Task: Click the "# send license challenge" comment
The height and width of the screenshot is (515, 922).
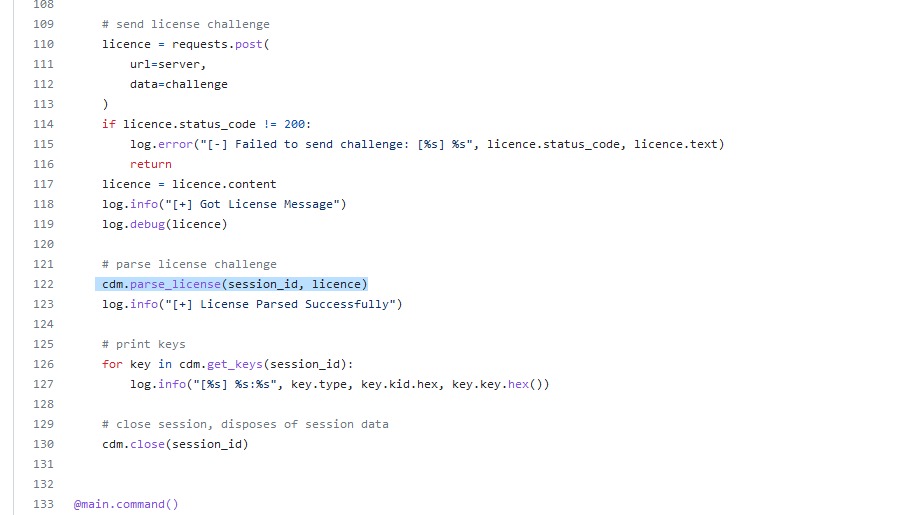Action: tap(186, 24)
